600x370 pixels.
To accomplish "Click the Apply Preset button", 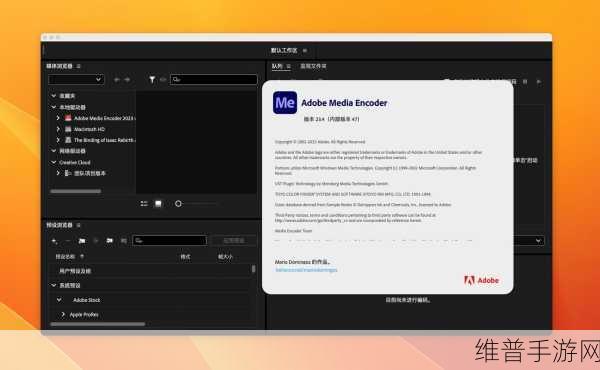I will click(x=234, y=241).
